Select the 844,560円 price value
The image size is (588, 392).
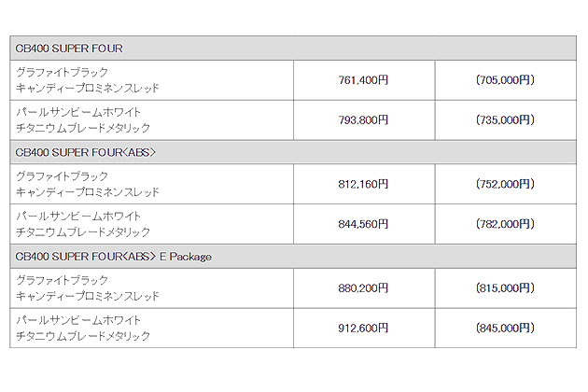[363, 223]
